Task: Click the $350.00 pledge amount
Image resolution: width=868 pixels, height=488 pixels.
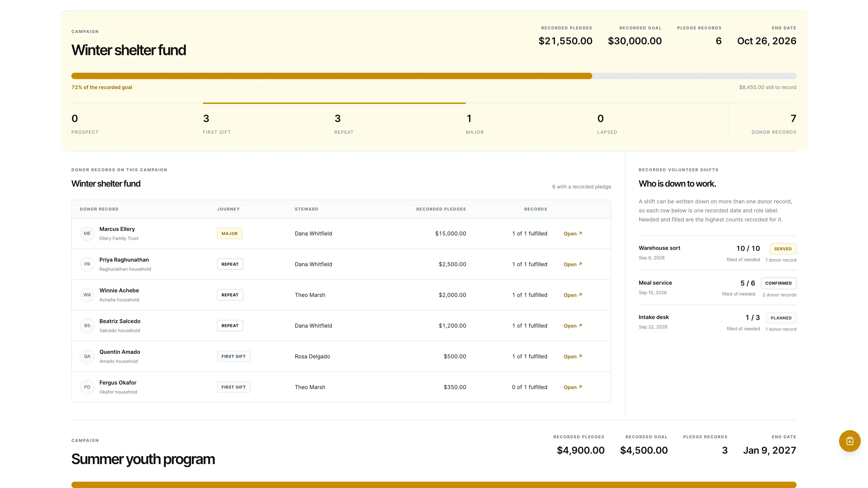Action: (x=455, y=387)
